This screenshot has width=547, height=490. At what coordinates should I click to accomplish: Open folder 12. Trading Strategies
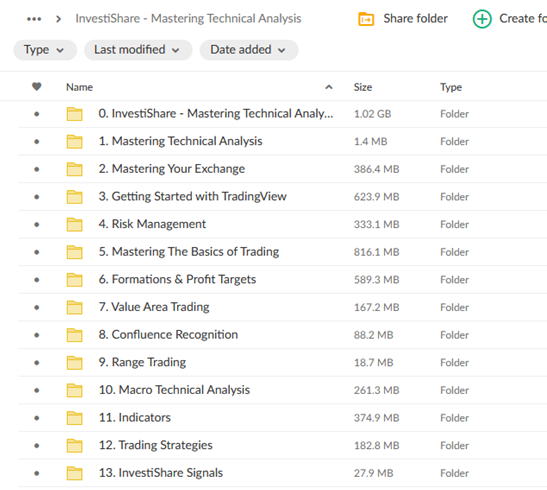(156, 445)
